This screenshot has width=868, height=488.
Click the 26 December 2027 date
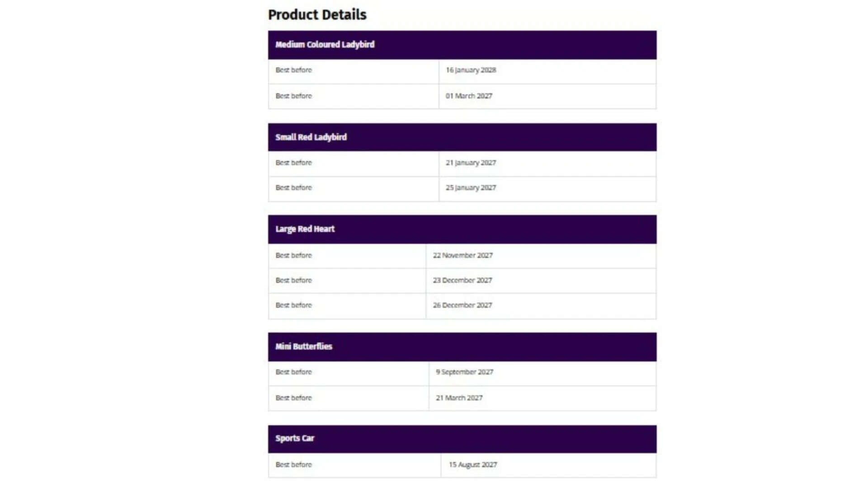click(462, 305)
